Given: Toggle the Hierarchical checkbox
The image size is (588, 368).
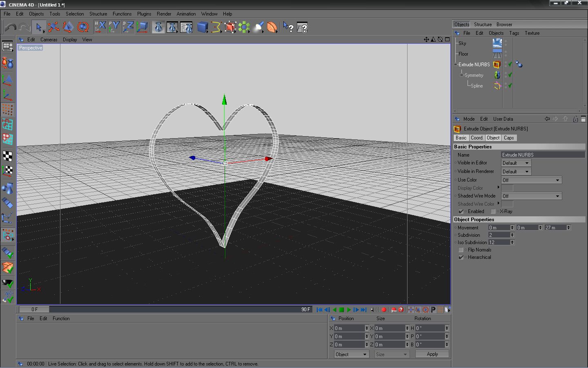Looking at the screenshot, I should (x=461, y=257).
